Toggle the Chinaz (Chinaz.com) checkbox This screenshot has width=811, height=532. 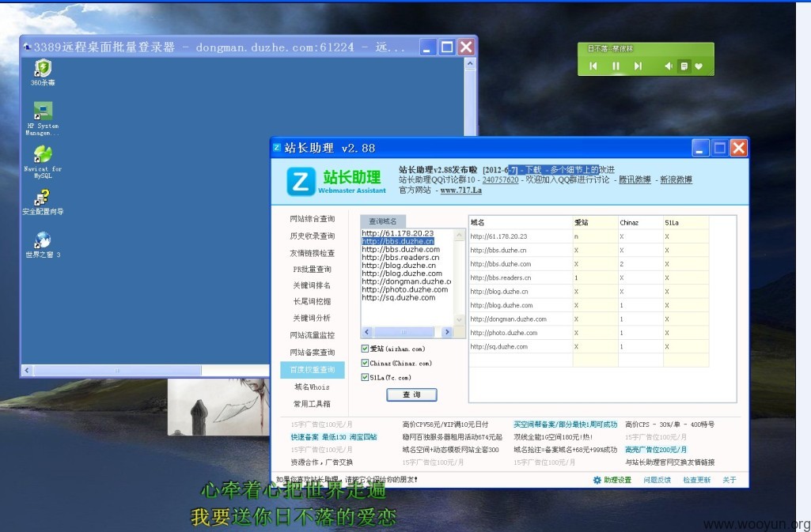click(365, 363)
